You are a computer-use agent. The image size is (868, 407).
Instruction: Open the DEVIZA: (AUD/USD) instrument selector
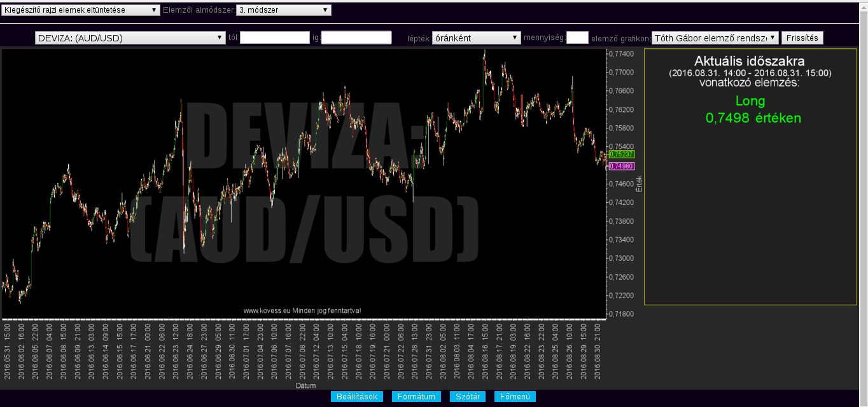(130, 38)
